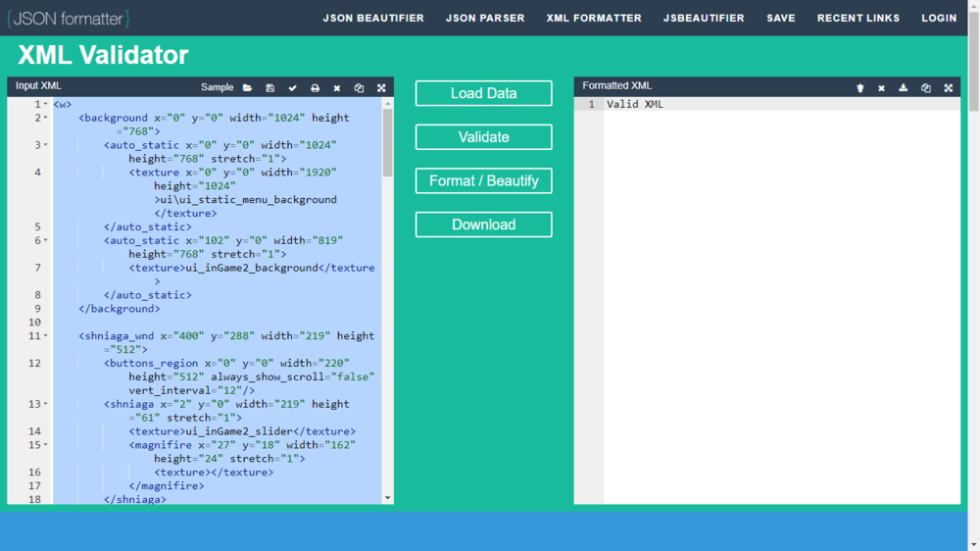Load the Sample XML link

pyautogui.click(x=217, y=87)
